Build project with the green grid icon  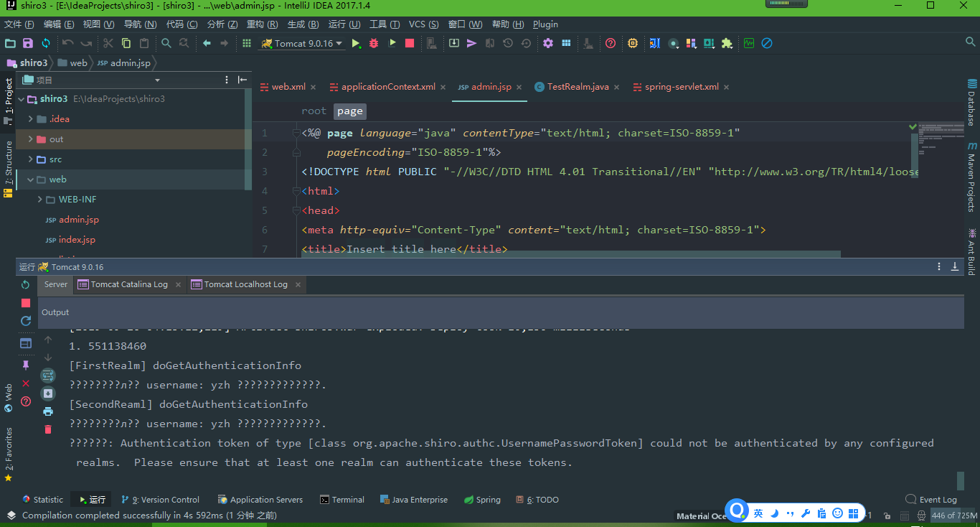coord(247,43)
